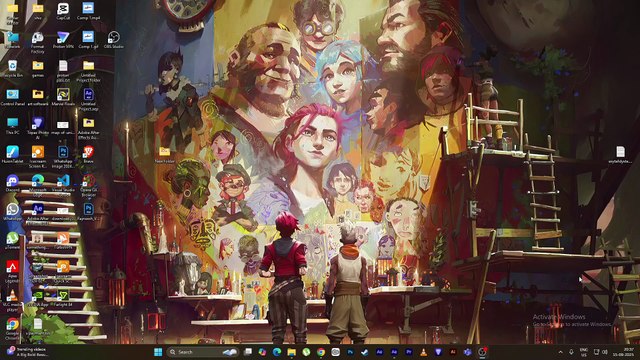640x360 pixels.
Task: Open the art software folder
Action: 38,97
